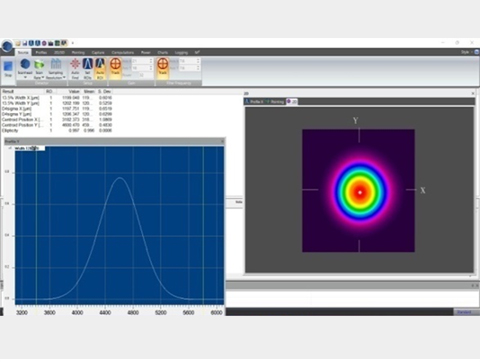Click the open folder icon in quick access toolbar
This screenshot has width=480, height=362.
(x=18, y=43)
